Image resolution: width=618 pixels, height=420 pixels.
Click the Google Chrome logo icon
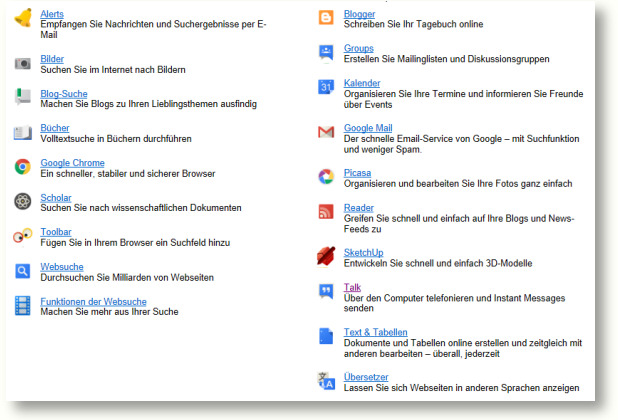pyautogui.click(x=23, y=167)
